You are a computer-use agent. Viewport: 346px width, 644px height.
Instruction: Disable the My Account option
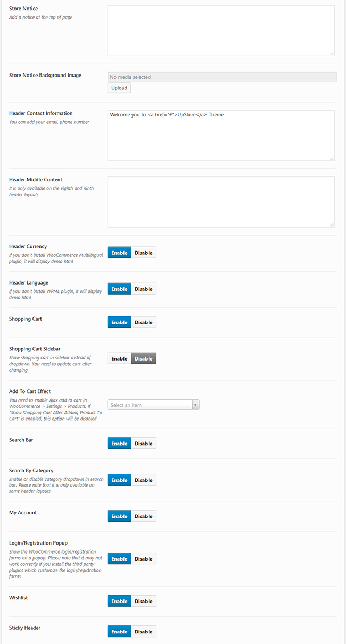pos(144,516)
